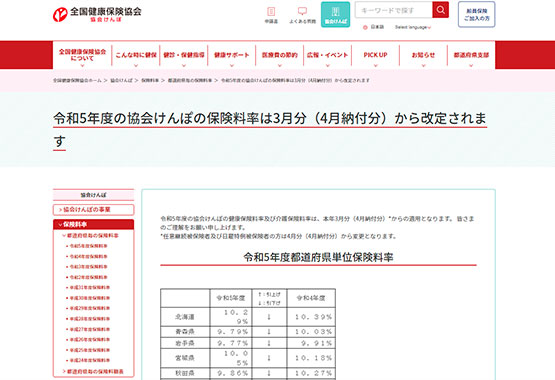
Task: Click the 9.86% value in 秋田県 row
Action: pos(233,373)
